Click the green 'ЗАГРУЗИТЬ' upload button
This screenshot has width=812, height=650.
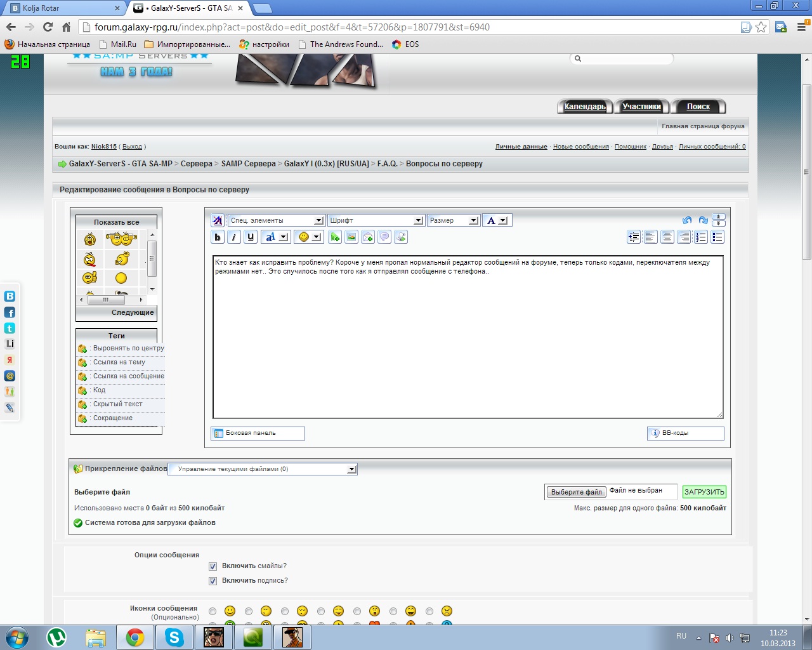704,492
